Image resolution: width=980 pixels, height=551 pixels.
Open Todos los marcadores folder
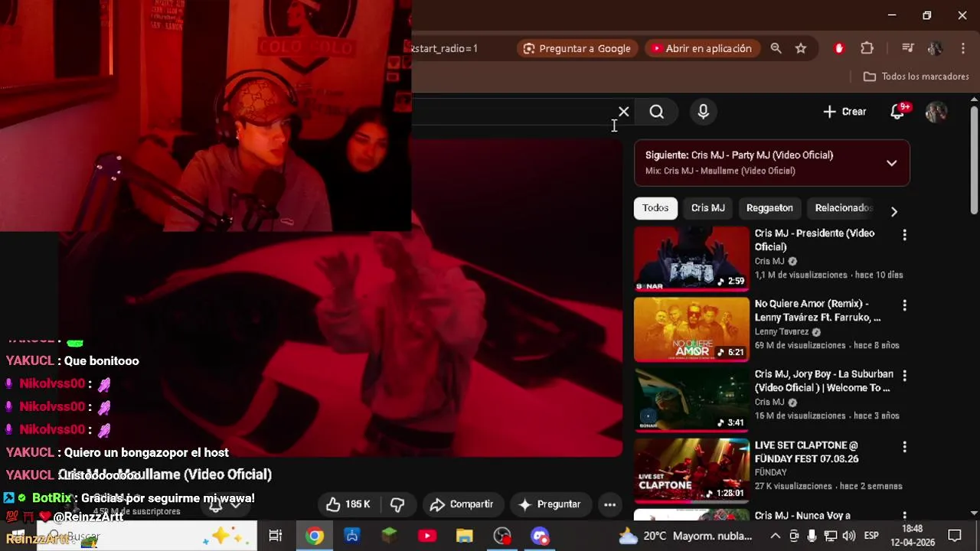(x=916, y=77)
